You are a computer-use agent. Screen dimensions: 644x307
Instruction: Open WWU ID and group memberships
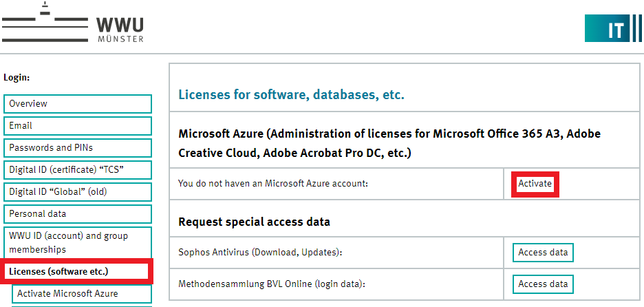click(77, 243)
